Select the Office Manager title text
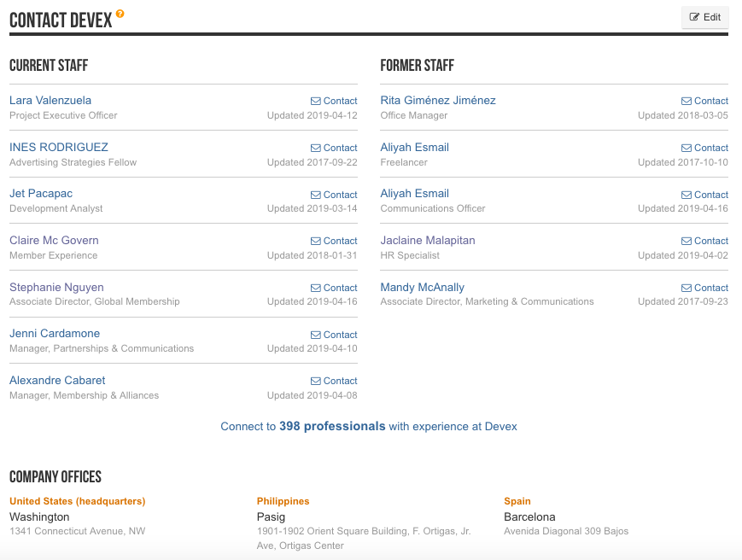The width and height of the screenshot is (742, 560). point(413,115)
